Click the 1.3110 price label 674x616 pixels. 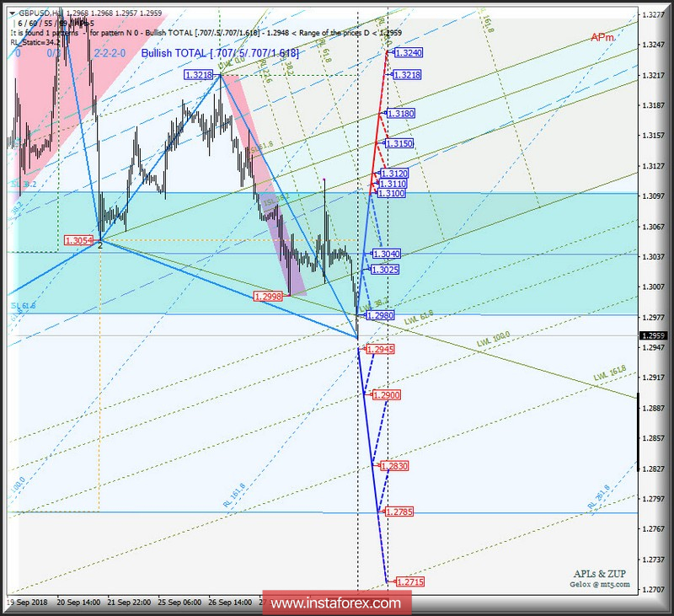pos(393,184)
